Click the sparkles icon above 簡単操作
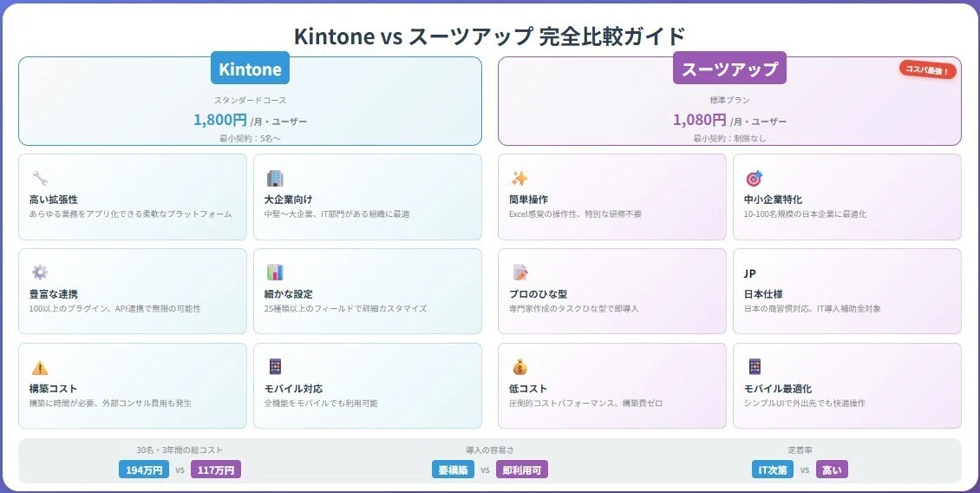980x493 pixels. [519, 178]
